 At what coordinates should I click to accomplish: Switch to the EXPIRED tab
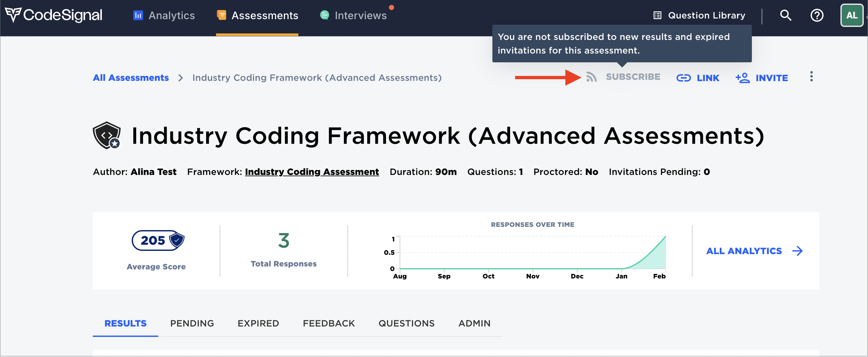259,324
